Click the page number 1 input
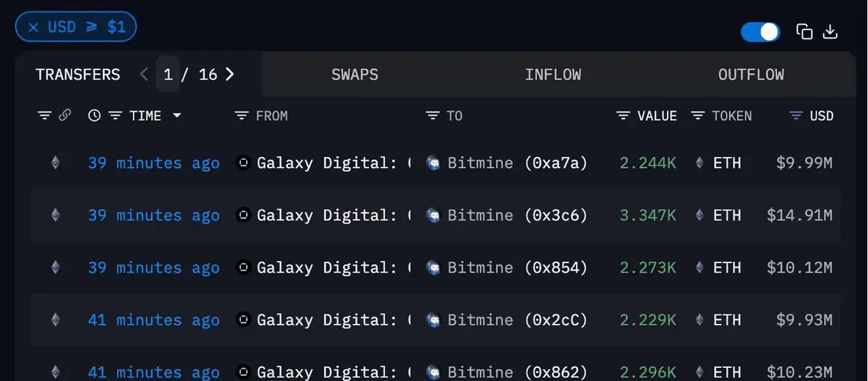 [168, 74]
